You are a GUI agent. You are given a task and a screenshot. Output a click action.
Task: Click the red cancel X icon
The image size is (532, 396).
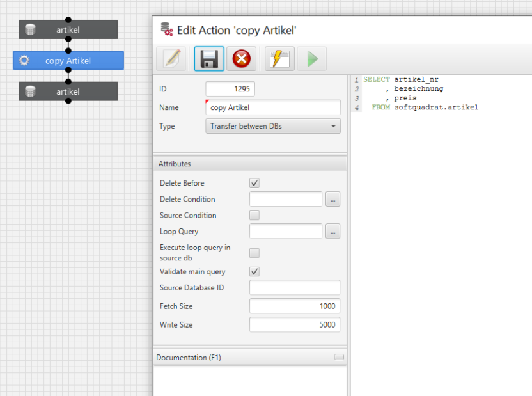241,59
